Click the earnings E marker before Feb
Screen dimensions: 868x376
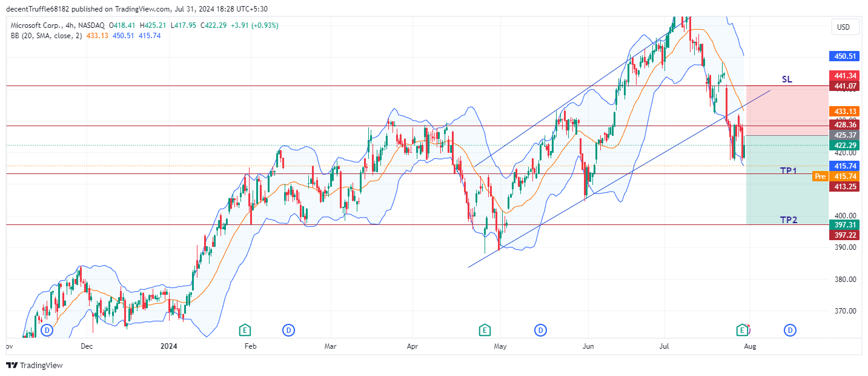[x=245, y=330]
